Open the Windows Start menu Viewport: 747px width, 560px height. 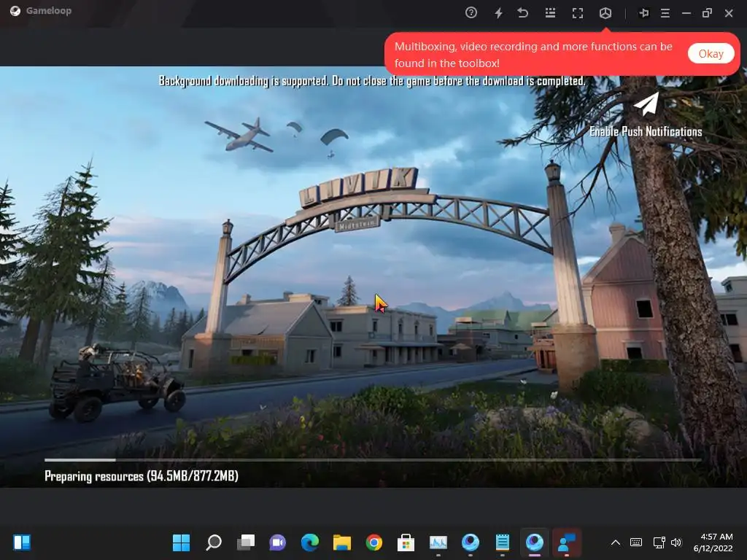point(181,542)
